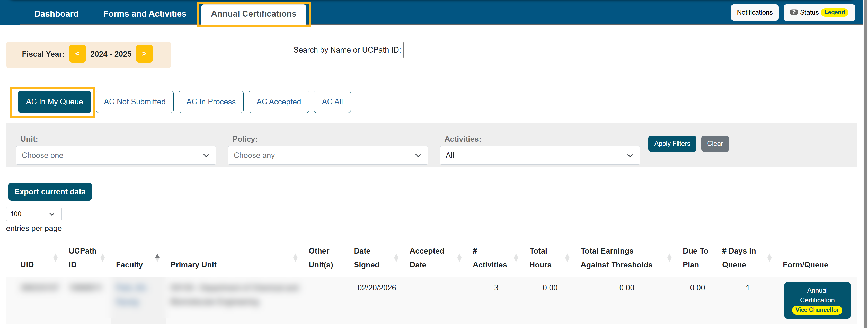Advance to next fiscal year arrow

point(144,54)
